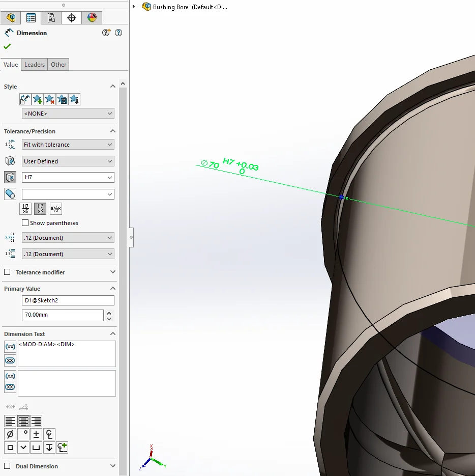The image size is (475, 476).
Task: Click the Add Style star icon
Action: point(38,99)
